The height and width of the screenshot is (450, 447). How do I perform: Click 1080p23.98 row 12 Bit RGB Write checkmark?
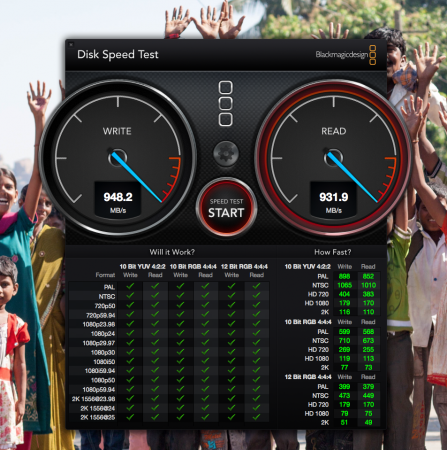click(231, 323)
